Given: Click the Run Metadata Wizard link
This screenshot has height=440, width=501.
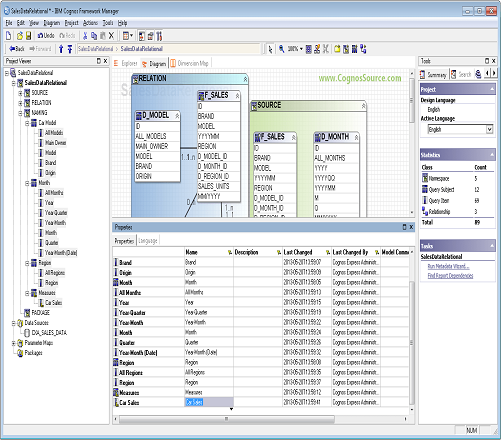Looking at the screenshot, I should (448, 266).
